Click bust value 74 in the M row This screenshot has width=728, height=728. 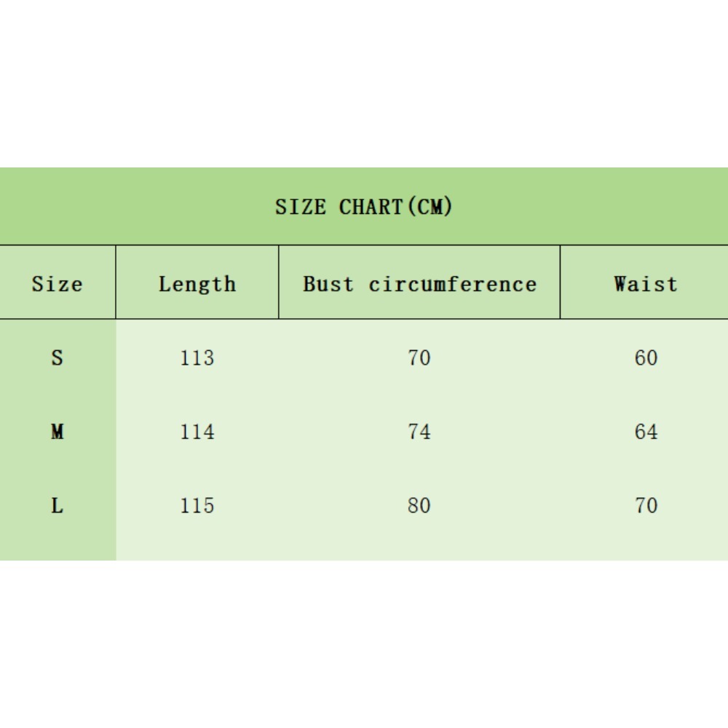(419, 432)
